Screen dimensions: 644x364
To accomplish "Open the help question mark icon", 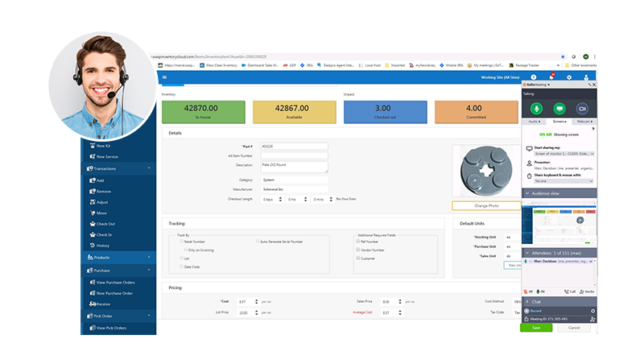I will tap(533, 77).
